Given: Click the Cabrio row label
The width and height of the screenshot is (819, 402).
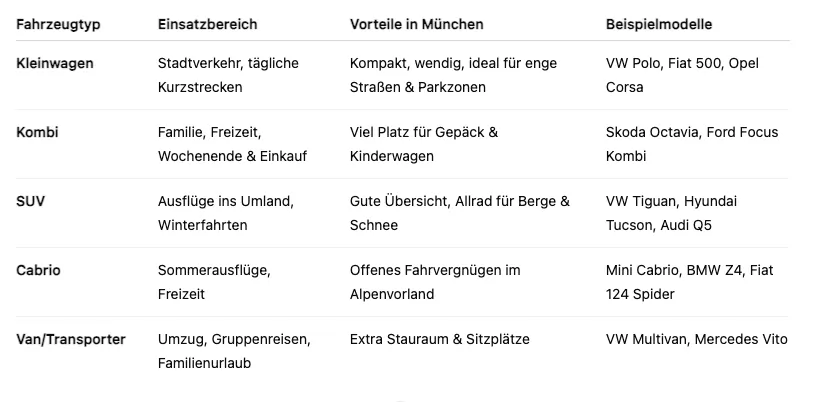Looking at the screenshot, I should click(x=38, y=270).
